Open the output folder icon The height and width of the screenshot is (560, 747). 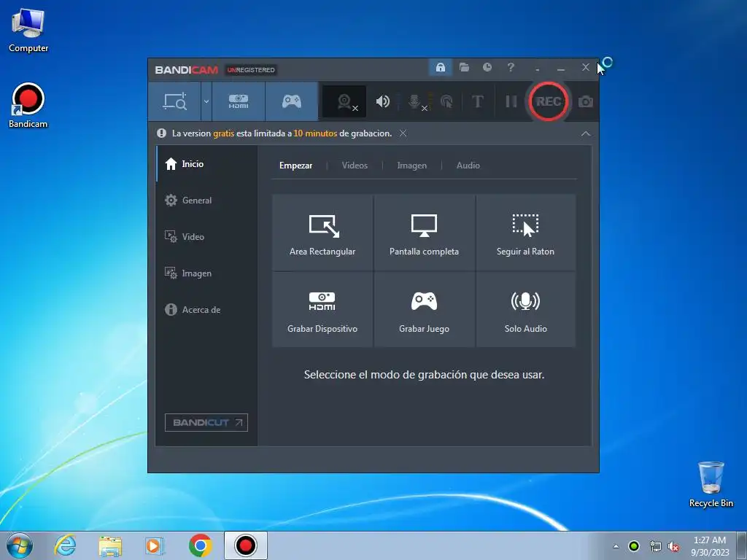click(x=464, y=67)
